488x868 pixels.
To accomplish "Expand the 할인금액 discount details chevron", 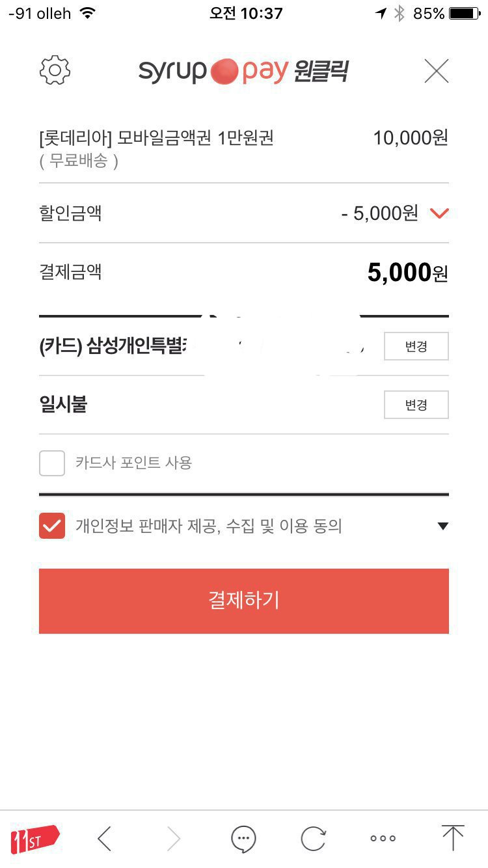I will tap(440, 213).
